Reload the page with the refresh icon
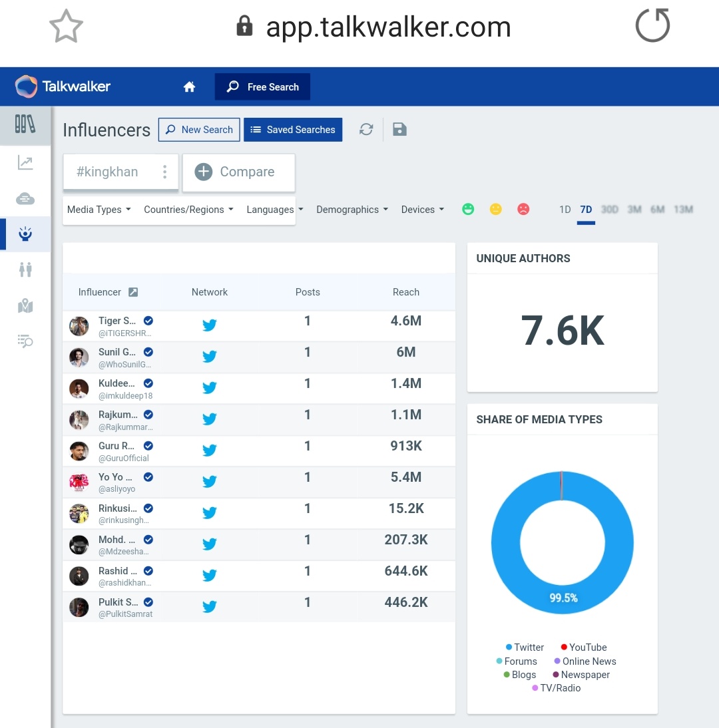 tap(652, 25)
